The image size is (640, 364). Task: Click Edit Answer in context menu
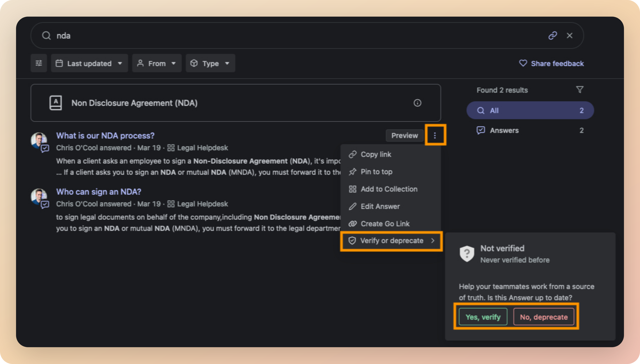(380, 207)
